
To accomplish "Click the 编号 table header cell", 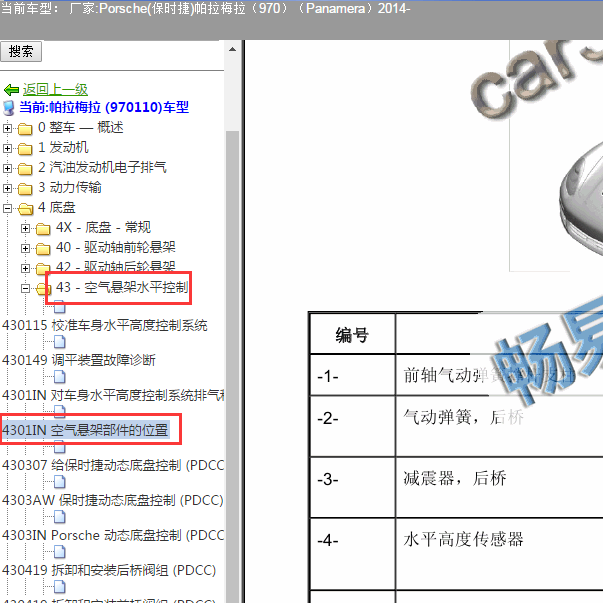I will (352, 335).
